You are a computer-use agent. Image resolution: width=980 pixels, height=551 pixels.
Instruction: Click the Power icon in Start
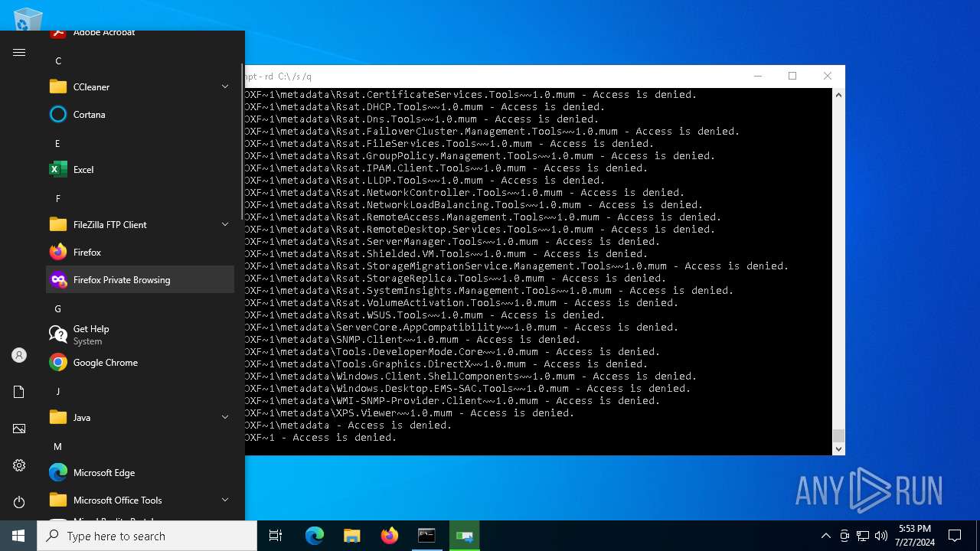[x=19, y=502]
